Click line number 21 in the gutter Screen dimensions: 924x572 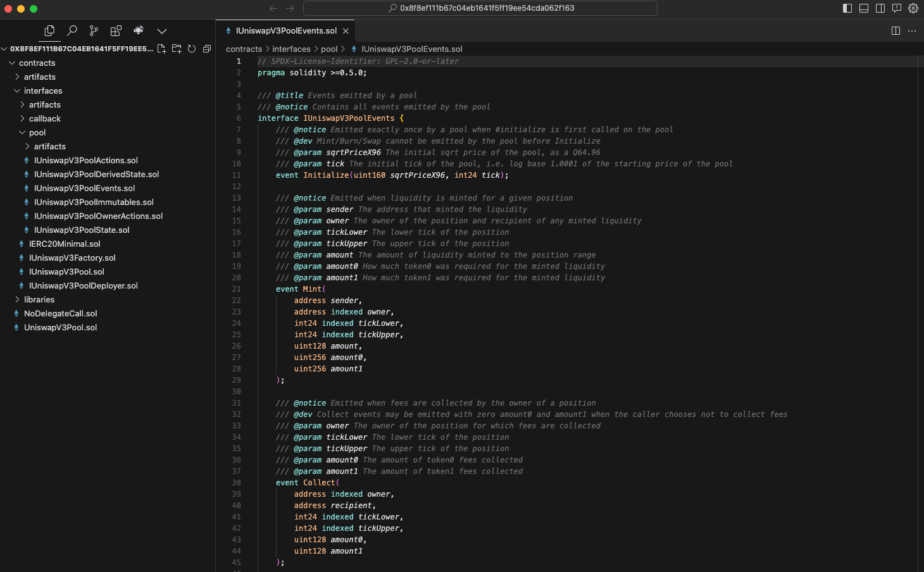coord(236,289)
